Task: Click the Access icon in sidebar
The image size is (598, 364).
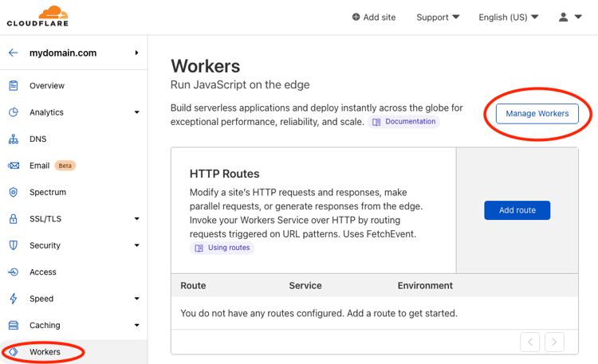Action: (14, 272)
